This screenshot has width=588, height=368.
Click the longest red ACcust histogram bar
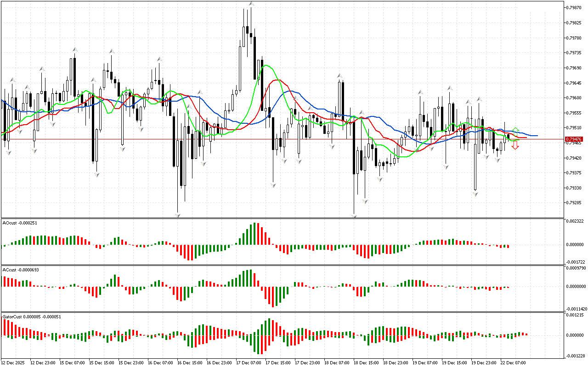point(273,297)
